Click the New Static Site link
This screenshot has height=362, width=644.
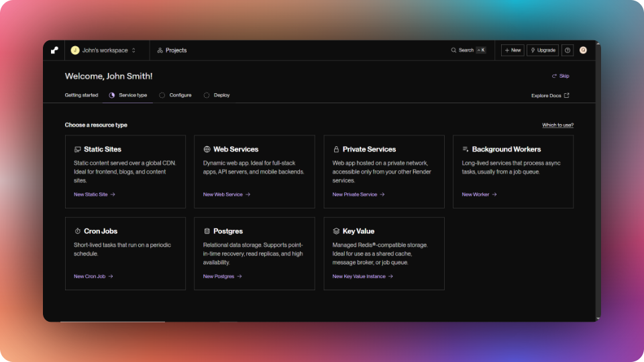pos(95,194)
